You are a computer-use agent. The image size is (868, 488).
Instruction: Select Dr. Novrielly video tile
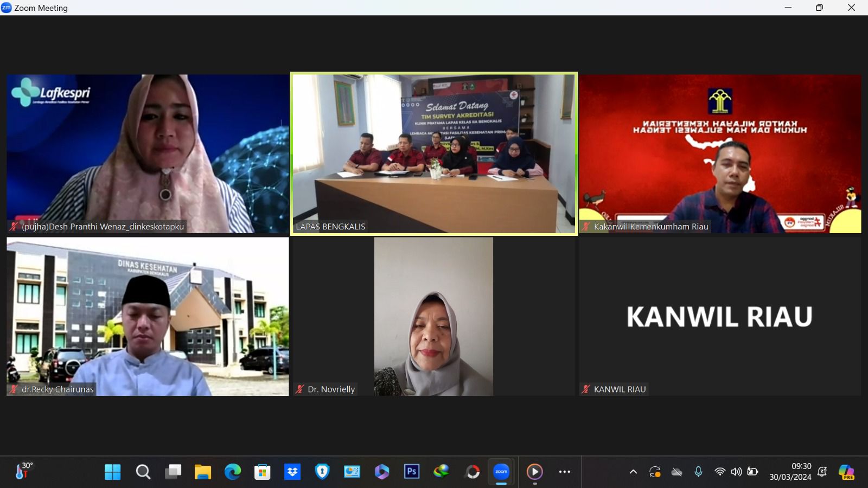[434, 317]
